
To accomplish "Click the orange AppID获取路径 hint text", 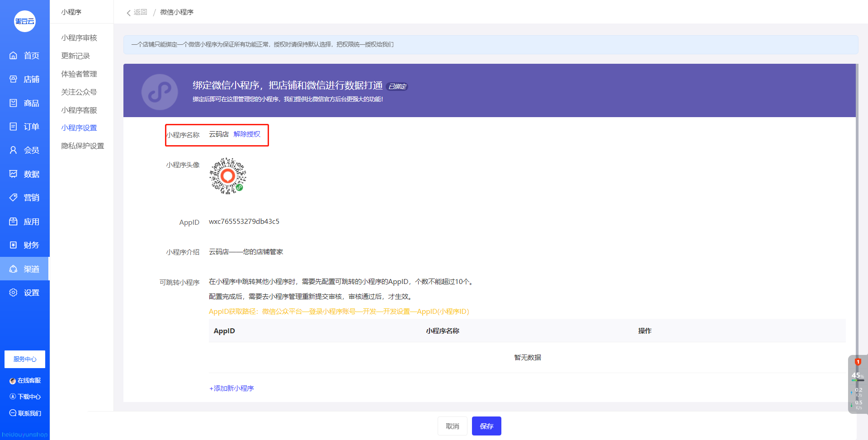I will (x=339, y=312).
